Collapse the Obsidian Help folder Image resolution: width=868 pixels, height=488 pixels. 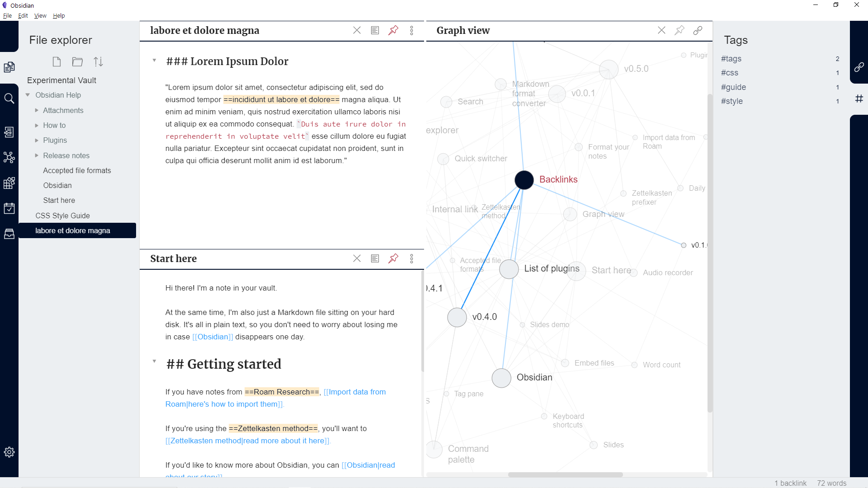28,95
